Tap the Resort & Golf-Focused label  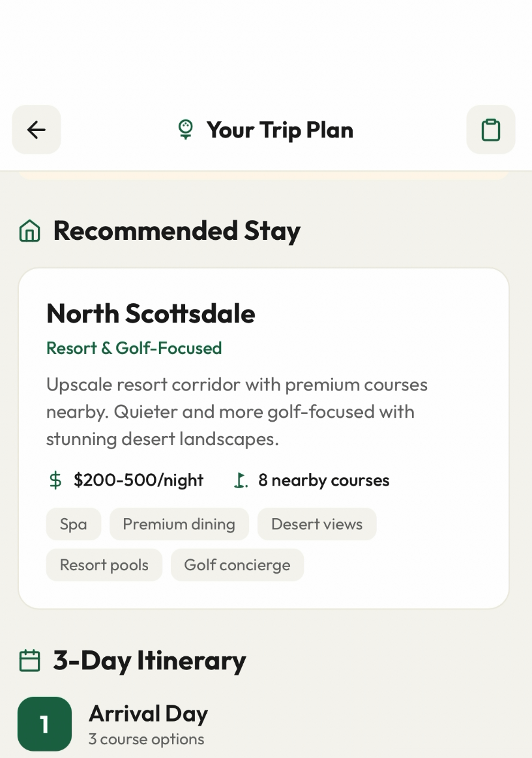(134, 348)
